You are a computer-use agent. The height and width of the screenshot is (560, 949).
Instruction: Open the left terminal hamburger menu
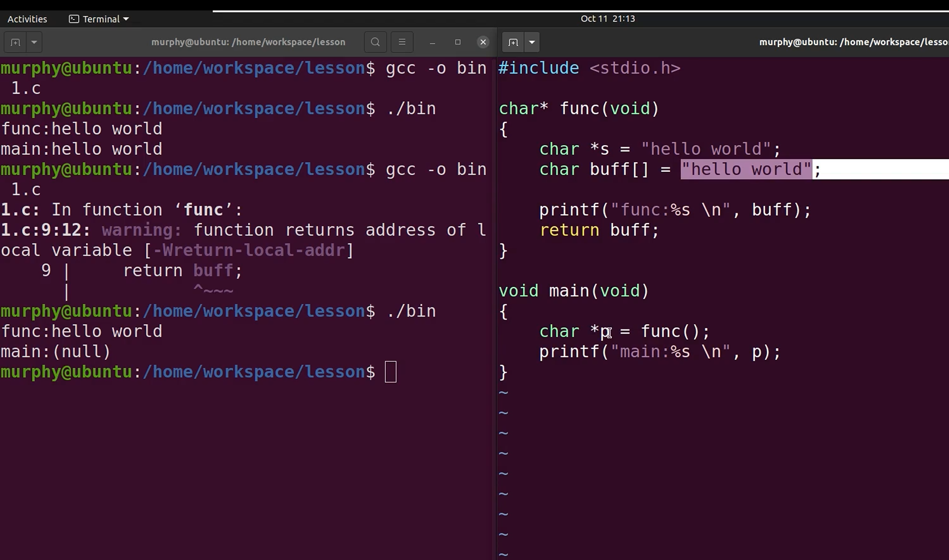pyautogui.click(x=402, y=42)
